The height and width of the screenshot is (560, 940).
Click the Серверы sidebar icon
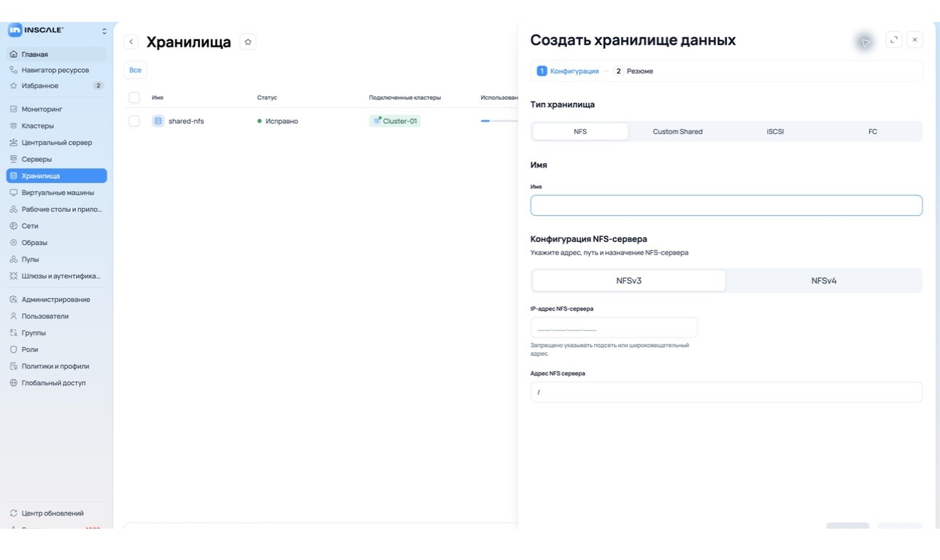click(13, 159)
